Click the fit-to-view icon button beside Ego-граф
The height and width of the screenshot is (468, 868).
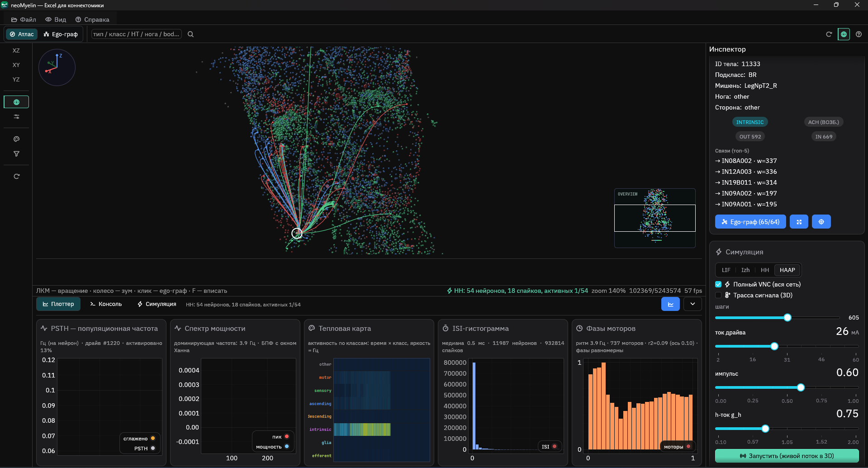(x=799, y=222)
